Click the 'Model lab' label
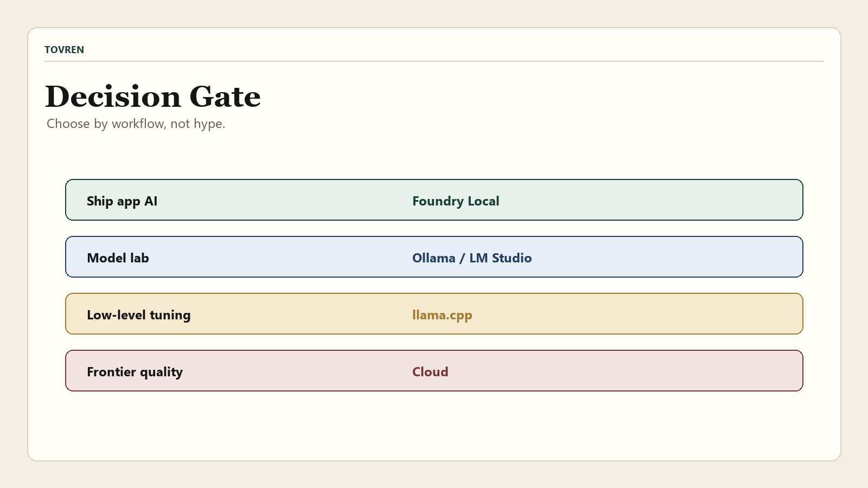This screenshot has height=488, width=868. (x=118, y=258)
